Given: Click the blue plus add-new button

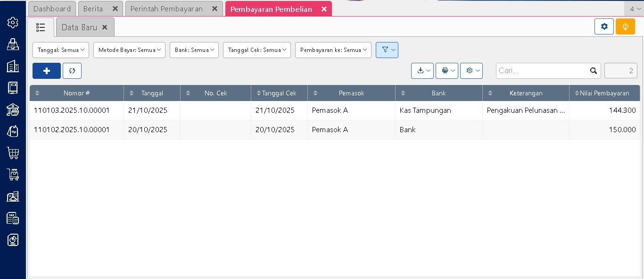Looking at the screenshot, I should pos(46,71).
